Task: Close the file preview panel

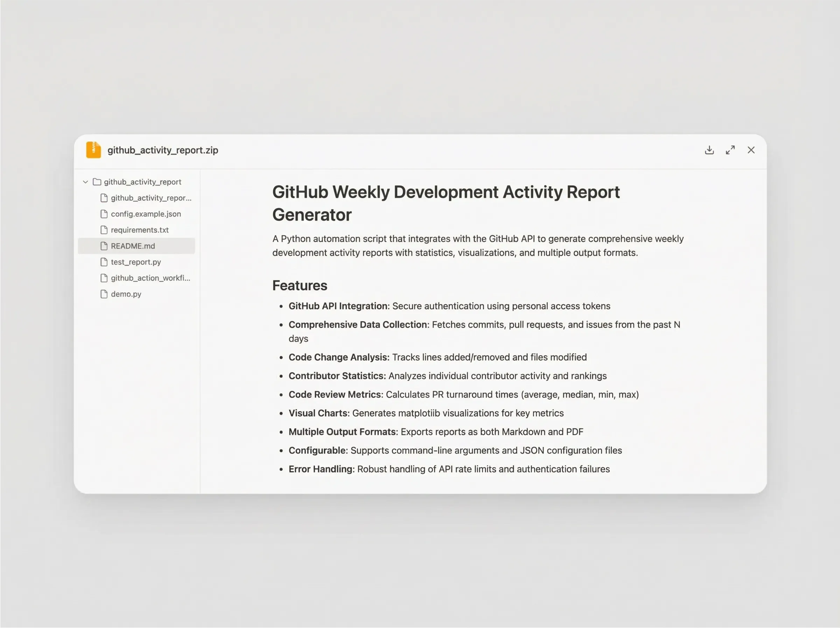Action: (x=751, y=150)
